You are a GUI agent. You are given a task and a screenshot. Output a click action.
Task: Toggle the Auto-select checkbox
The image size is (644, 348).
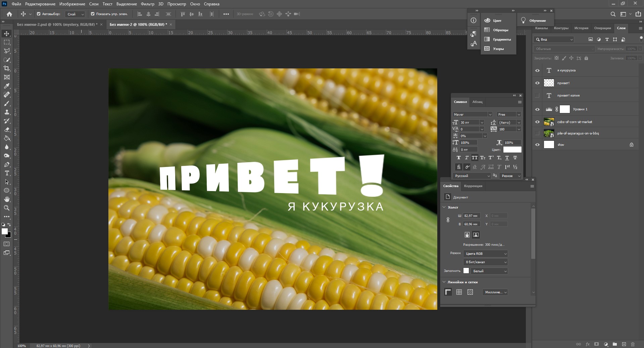(x=39, y=14)
